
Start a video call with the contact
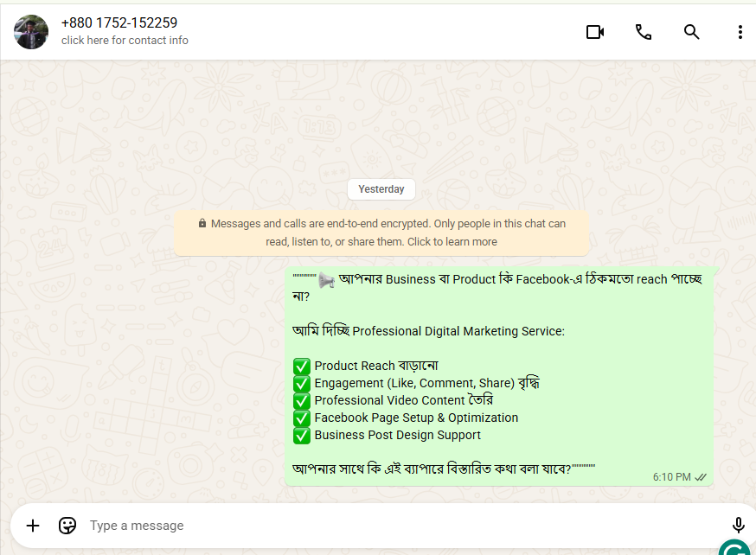(x=595, y=32)
